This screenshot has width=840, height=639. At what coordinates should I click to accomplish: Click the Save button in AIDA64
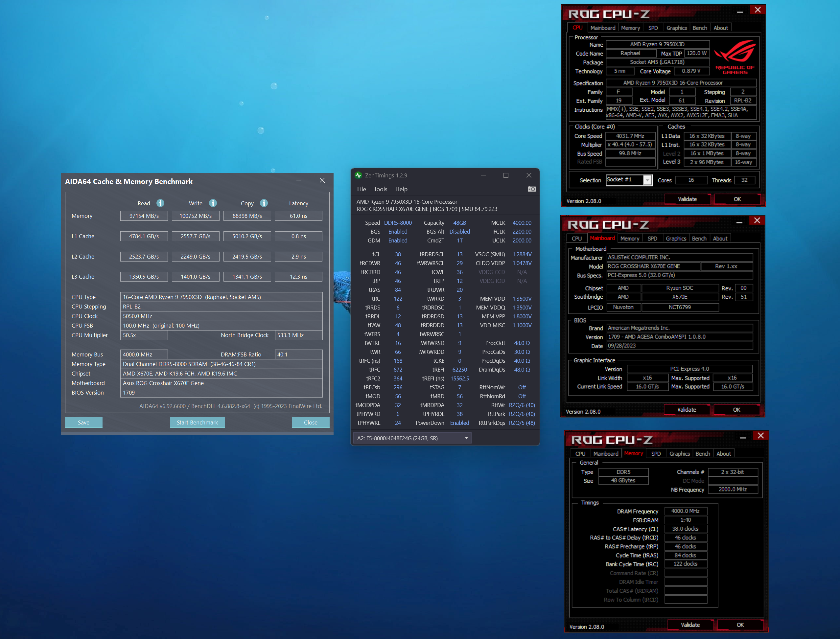point(84,422)
